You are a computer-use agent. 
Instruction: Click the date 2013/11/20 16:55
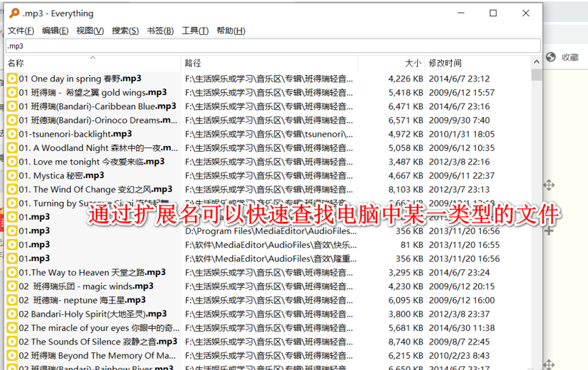[465, 245]
